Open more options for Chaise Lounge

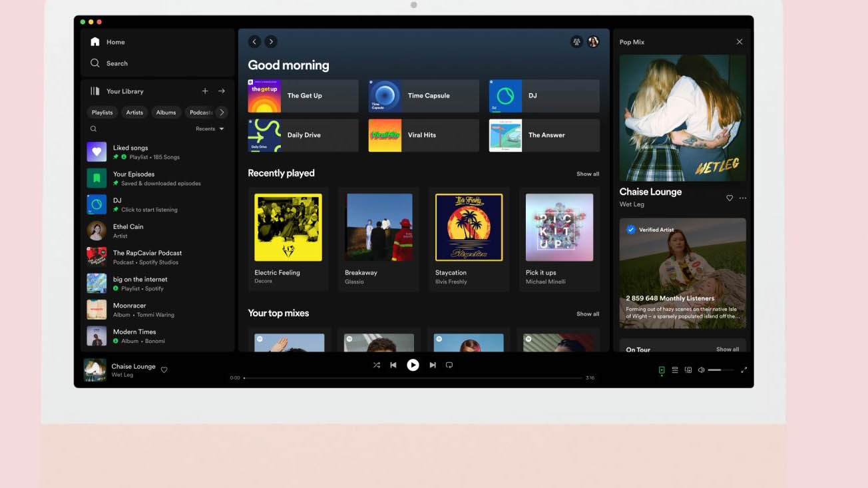point(743,198)
